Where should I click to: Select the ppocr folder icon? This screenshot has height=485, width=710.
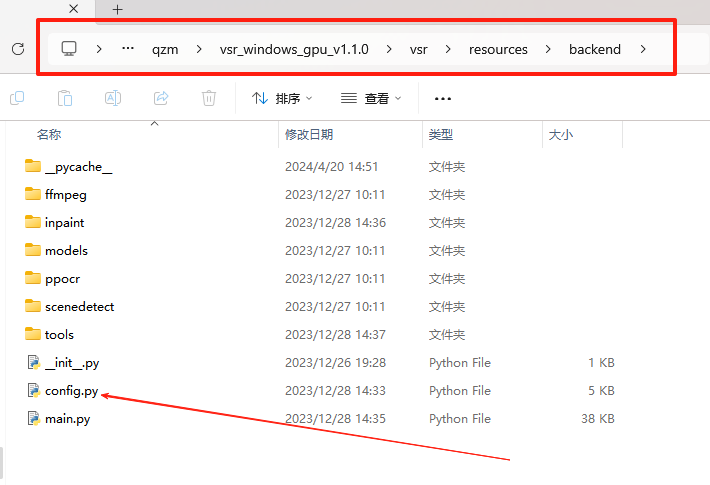(33, 278)
